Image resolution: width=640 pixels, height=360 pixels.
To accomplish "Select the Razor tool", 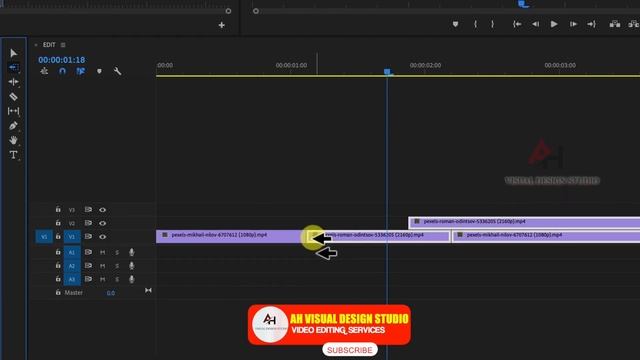I will [13, 97].
